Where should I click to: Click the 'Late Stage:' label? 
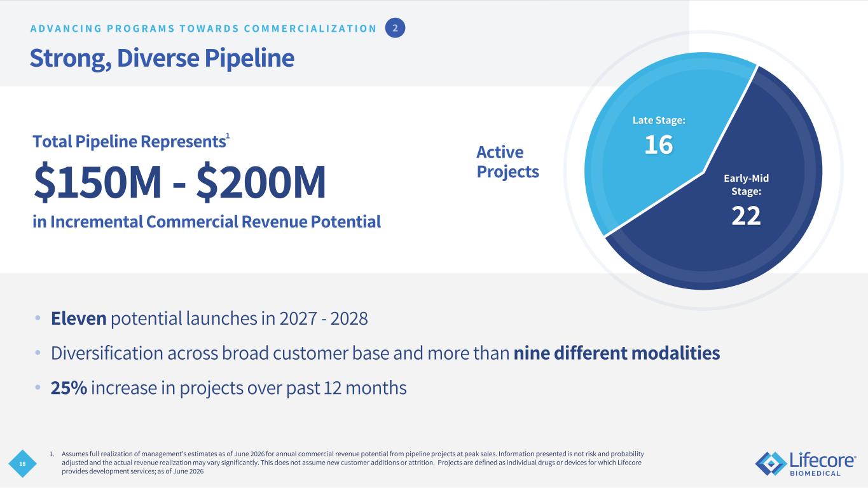click(x=659, y=120)
